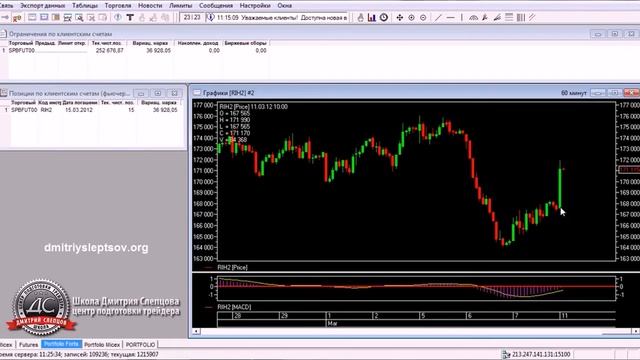This screenshot has height=360, width=640.
Task: Click the Вариац. маржа header in limits table
Action: (150, 43)
